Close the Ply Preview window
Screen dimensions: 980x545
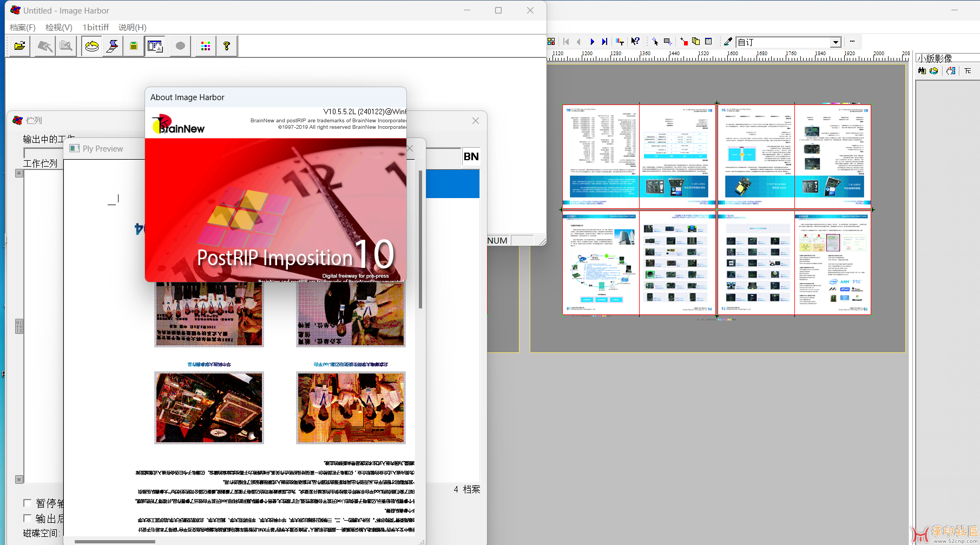(x=410, y=148)
